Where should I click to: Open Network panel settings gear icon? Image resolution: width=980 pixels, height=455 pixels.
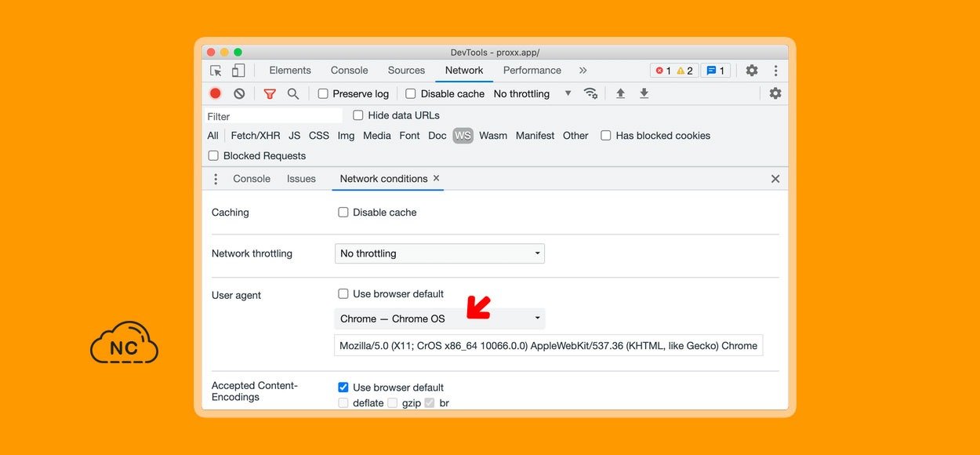tap(775, 93)
